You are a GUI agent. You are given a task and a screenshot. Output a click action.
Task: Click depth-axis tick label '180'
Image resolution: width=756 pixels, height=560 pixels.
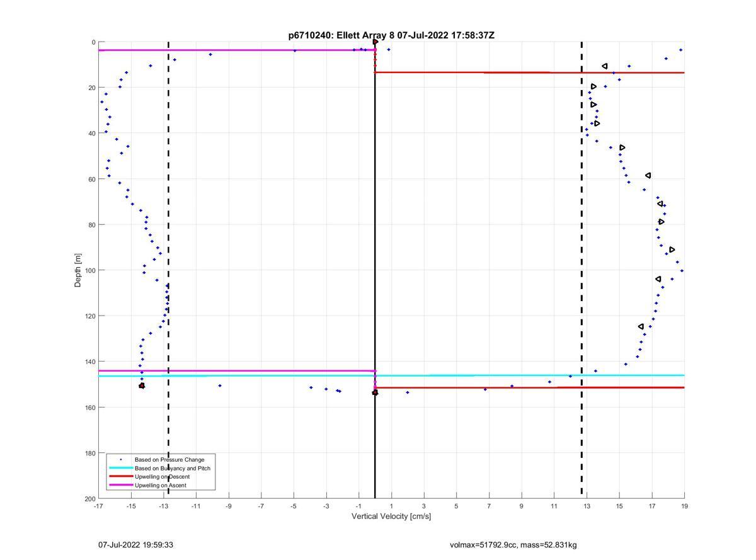tap(90, 453)
